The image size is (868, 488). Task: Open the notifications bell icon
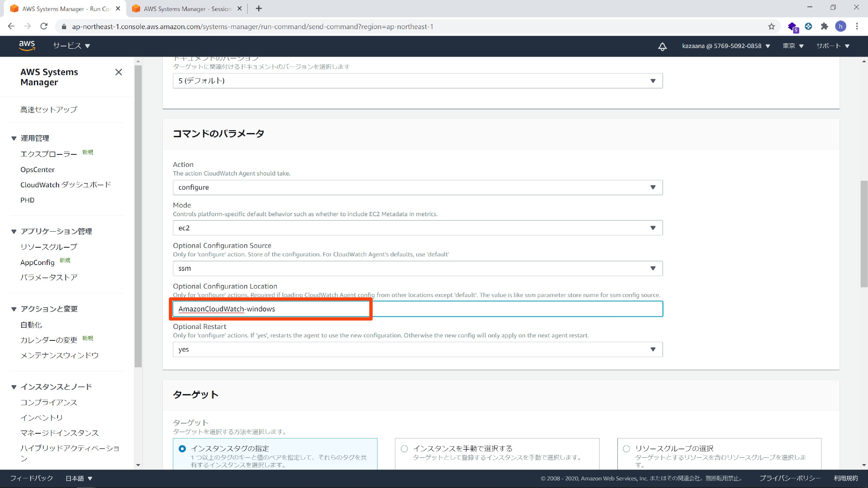pyautogui.click(x=662, y=46)
